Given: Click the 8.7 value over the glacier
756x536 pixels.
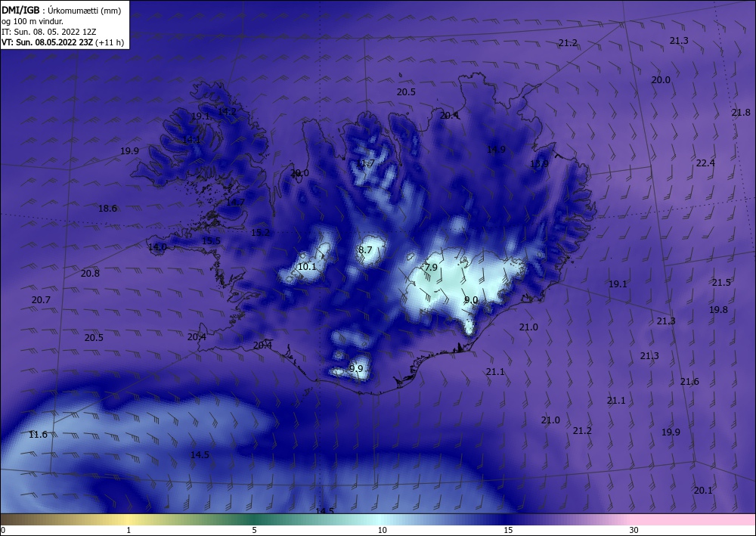Looking at the screenshot, I should tap(365, 249).
